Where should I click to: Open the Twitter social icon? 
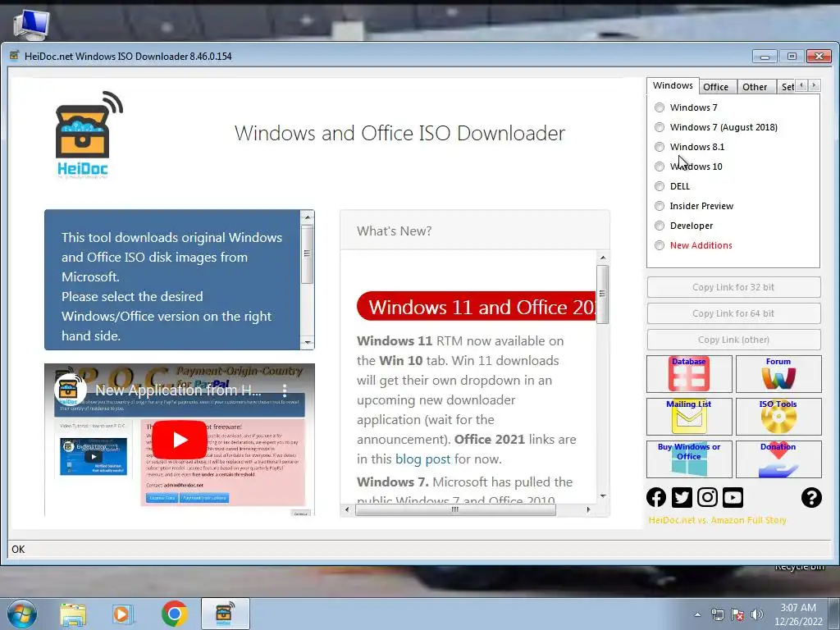tap(682, 498)
